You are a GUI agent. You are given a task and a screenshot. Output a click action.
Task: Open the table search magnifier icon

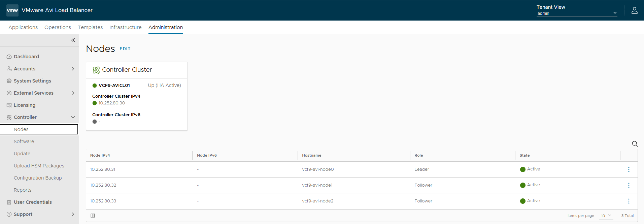(635, 144)
